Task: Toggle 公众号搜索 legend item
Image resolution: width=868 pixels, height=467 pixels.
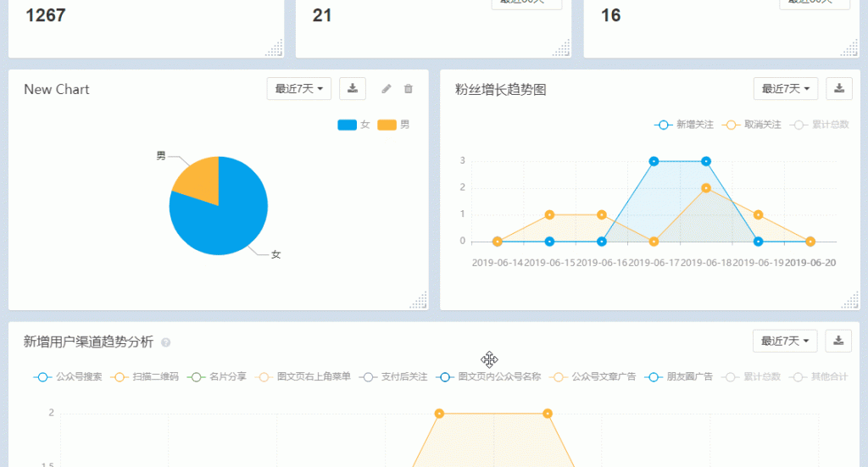Action: pyautogui.click(x=68, y=376)
